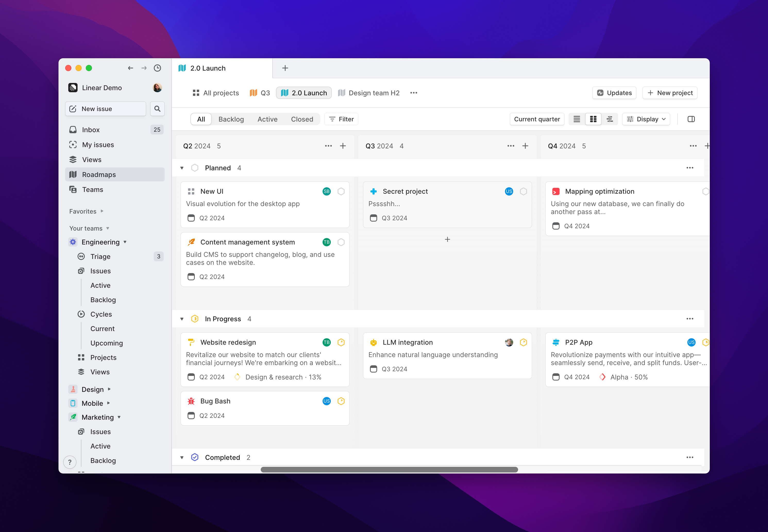Navigate back with the left arrow
This screenshot has height=532, width=768.
[x=130, y=68]
